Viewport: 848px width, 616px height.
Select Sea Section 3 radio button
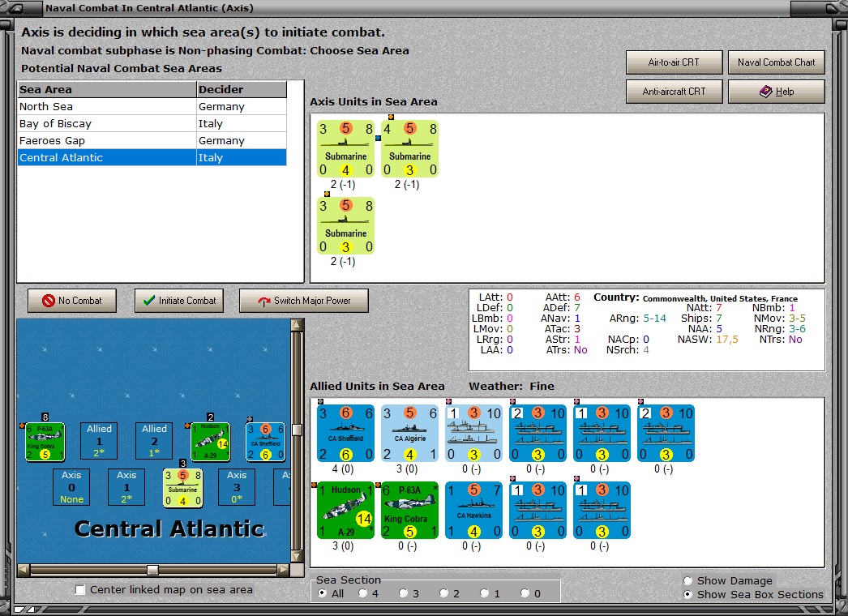[404, 593]
